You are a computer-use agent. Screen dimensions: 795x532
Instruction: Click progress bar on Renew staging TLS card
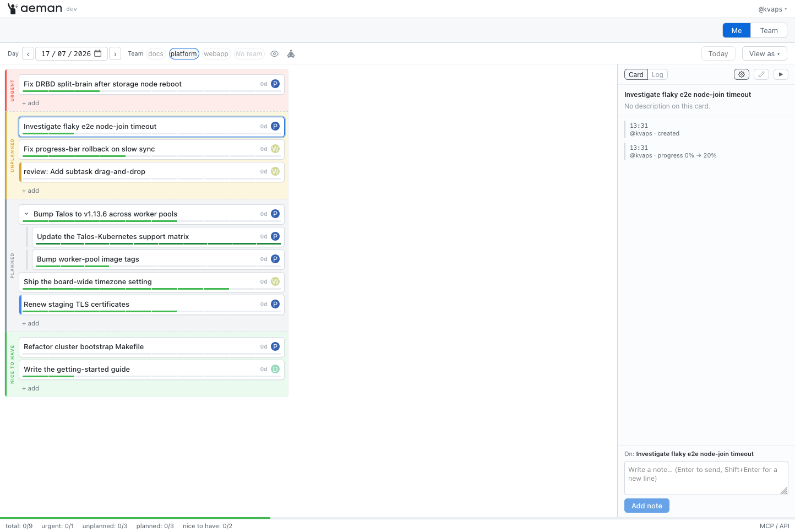pyautogui.click(x=152, y=312)
